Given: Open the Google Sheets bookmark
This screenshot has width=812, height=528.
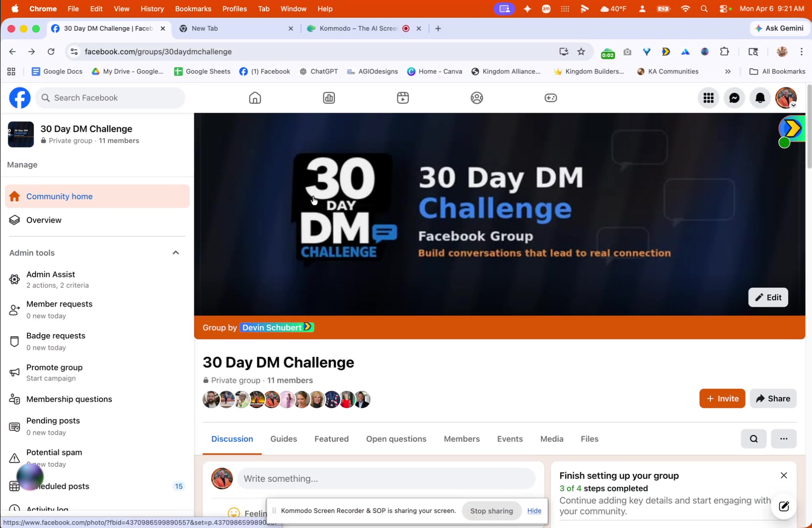Looking at the screenshot, I should [x=202, y=72].
